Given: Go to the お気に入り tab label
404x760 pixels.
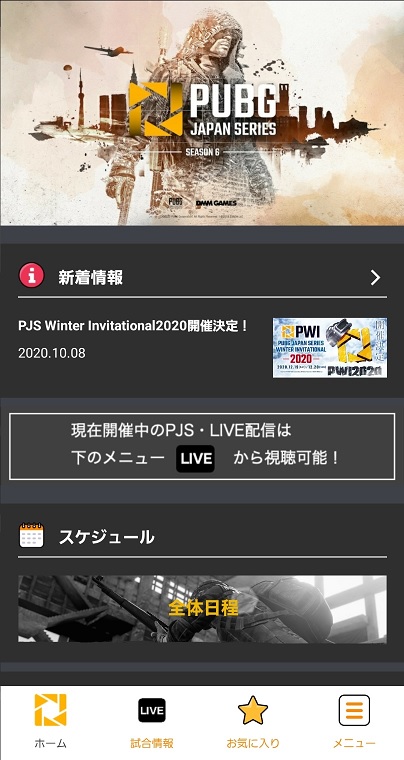Looking at the screenshot, I should [253, 743].
